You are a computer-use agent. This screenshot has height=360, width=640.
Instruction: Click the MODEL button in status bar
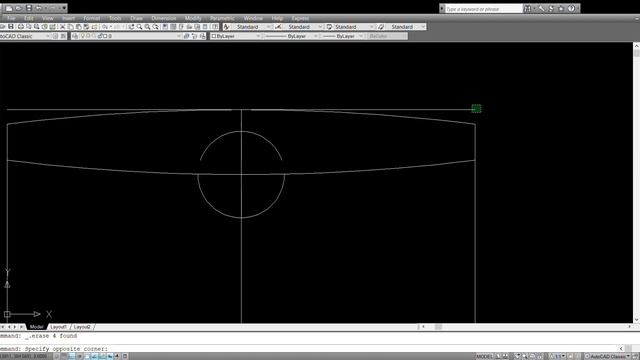coord(484,356)
